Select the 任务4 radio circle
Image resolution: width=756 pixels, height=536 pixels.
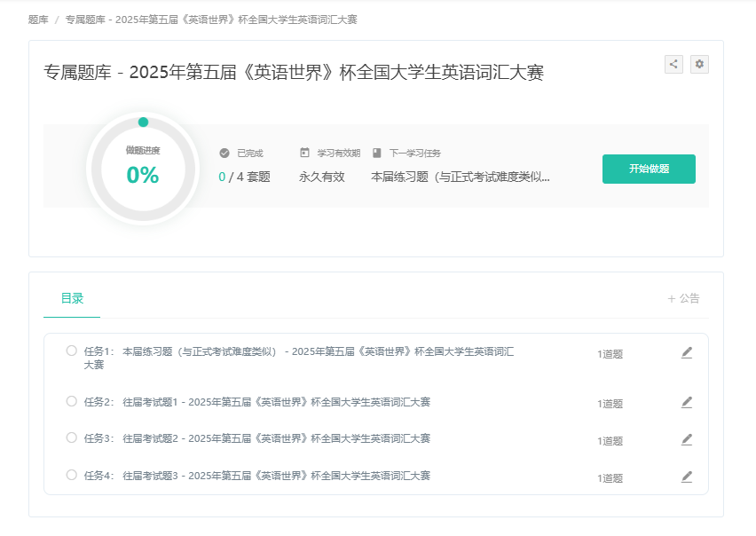tap(72, 475)
